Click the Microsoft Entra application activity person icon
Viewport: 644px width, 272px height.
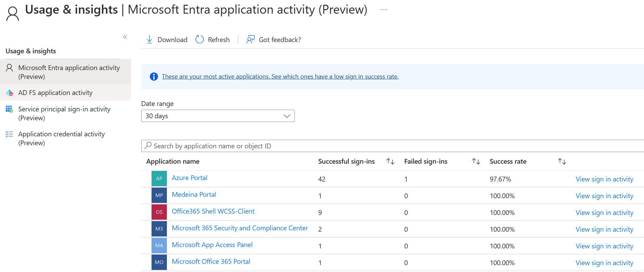pos(10,68)
